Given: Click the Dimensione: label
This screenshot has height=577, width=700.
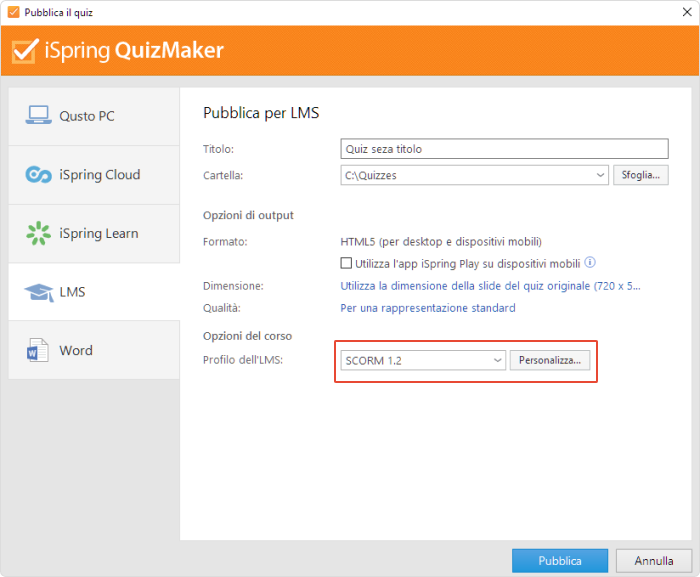Looking at the screenshot, I should click(x=233, y=286).
